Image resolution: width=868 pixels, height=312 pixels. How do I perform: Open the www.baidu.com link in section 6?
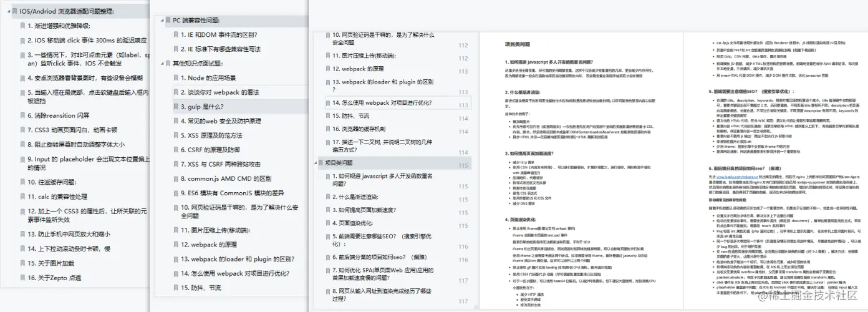[736, 177]
